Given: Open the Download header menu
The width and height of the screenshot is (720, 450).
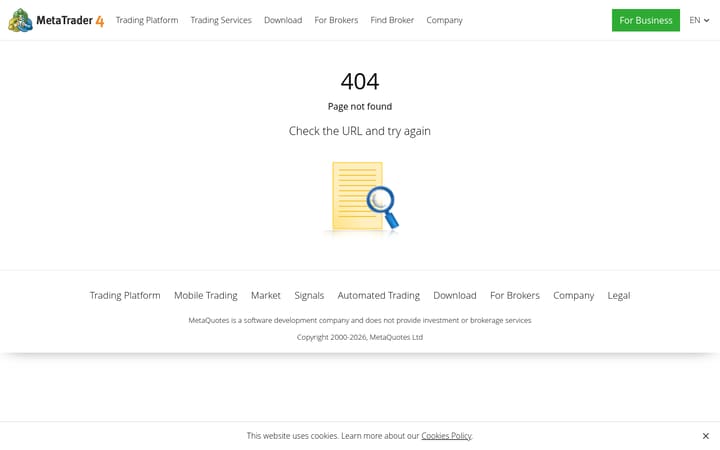Looking at the screenshot, I should pos(283,20).
